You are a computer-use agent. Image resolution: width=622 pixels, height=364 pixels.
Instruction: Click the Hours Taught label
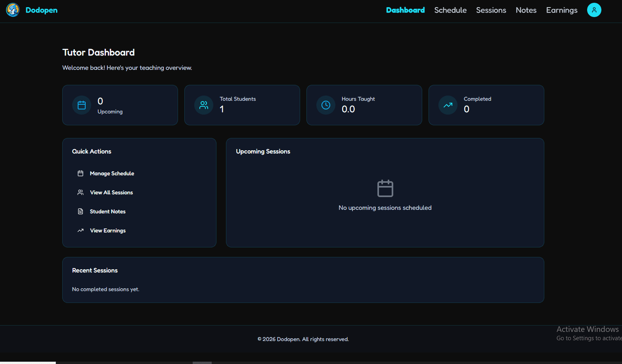pos(358,99)
